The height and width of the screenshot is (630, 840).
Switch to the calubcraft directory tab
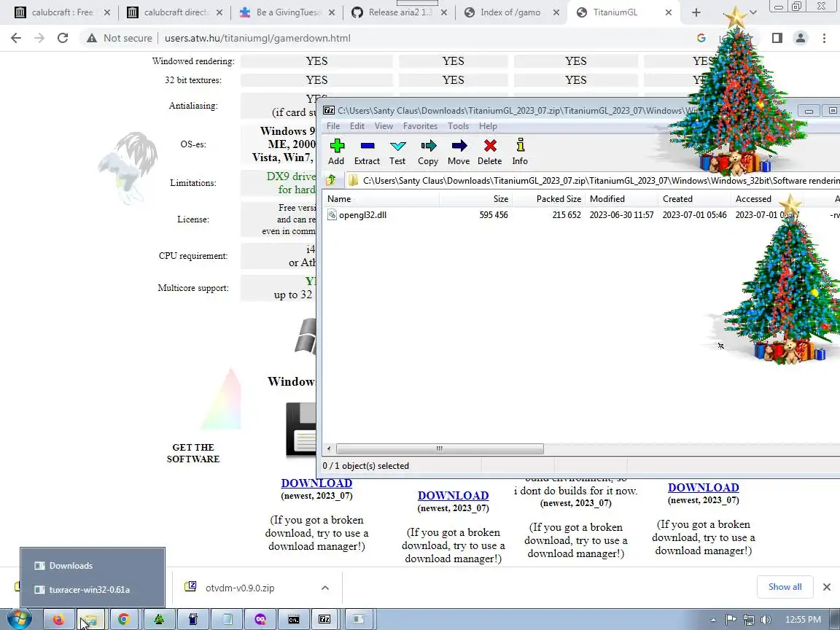point(174,12)
